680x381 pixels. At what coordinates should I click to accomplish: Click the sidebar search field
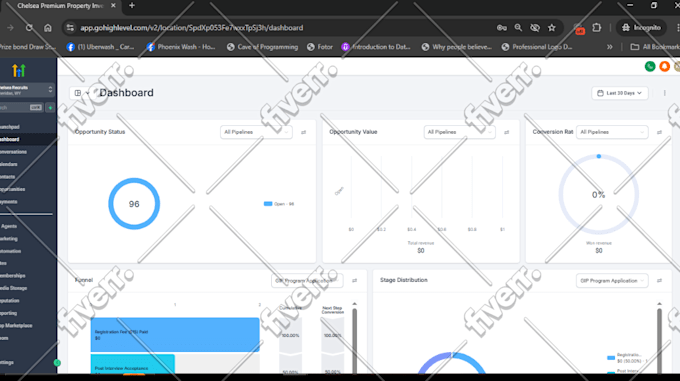point(21,107)
